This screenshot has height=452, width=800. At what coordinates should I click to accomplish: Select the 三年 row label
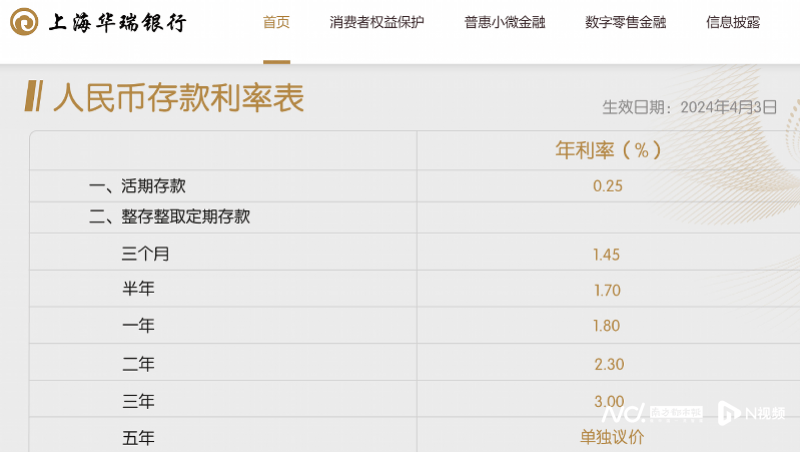138,401
